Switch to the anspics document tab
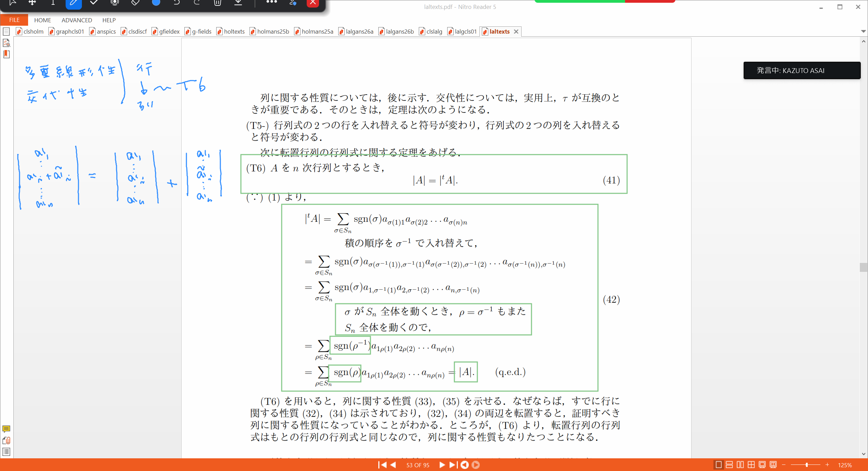 (103, 32)
